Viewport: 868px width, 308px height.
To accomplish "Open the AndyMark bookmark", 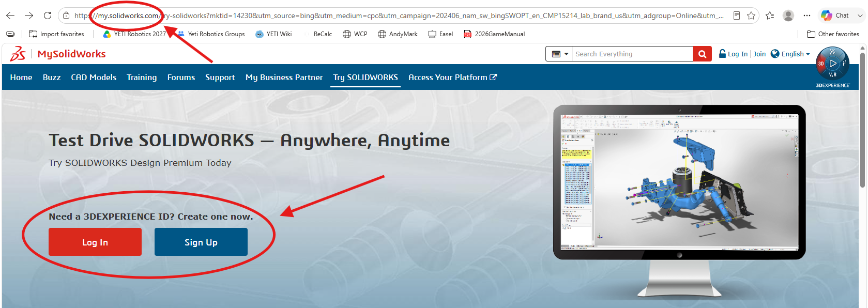I will click(x=398, y=34).
